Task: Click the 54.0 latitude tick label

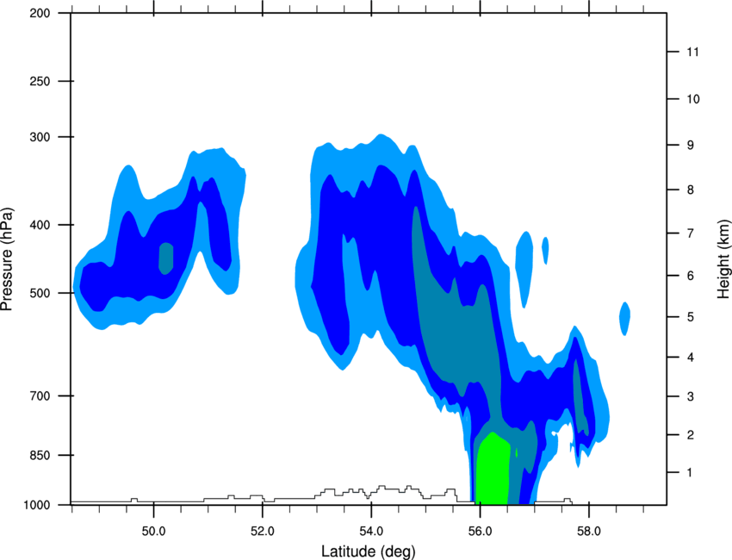Action: click(371, 532)
